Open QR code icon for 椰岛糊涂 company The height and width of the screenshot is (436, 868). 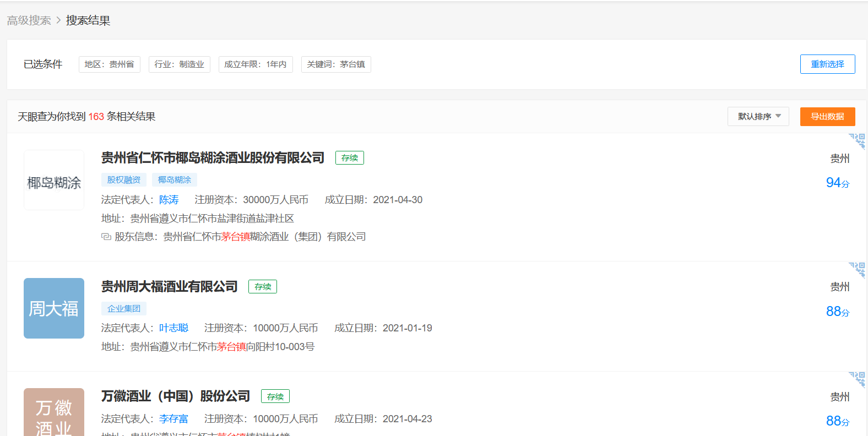[857, 141]
